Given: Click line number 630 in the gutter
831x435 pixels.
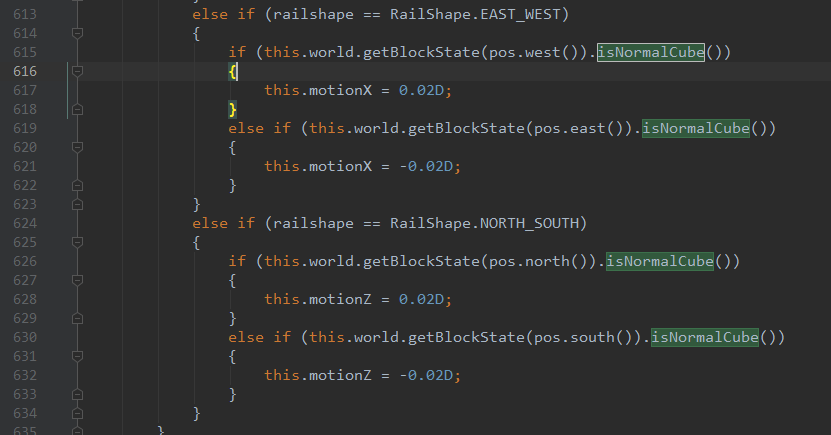Looking at the screenshot, I should [x=25, y=338].
